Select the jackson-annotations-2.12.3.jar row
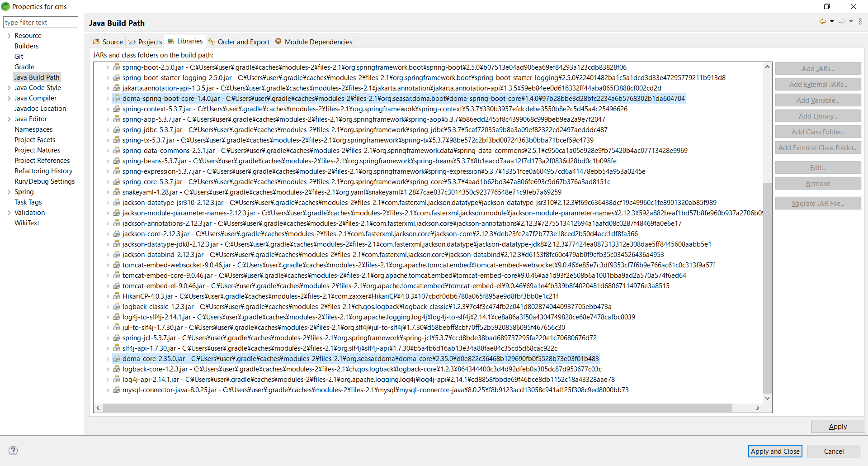 tap(402, 223)
